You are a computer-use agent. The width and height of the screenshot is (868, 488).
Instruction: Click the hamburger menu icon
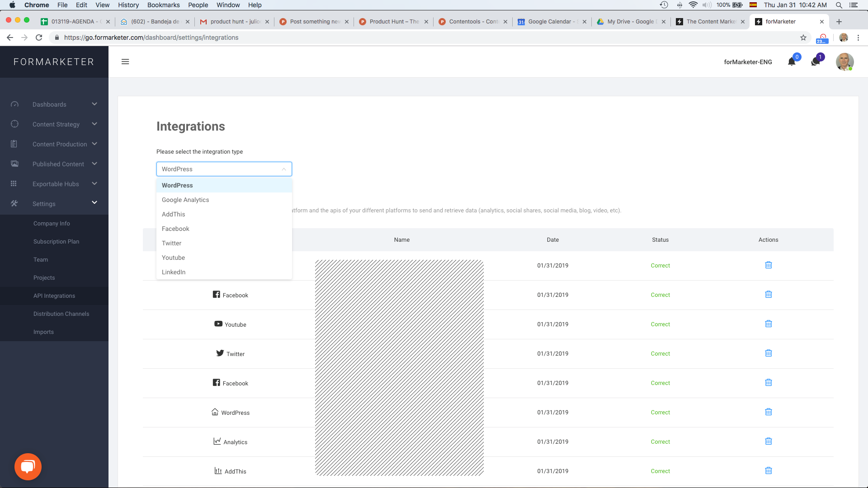(x=125, y=62)
